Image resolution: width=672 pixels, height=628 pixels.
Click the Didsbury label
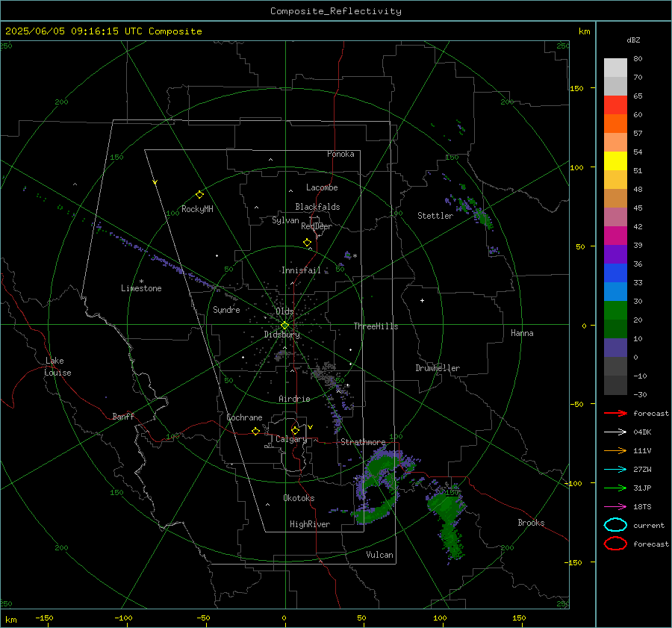point(281,335)
